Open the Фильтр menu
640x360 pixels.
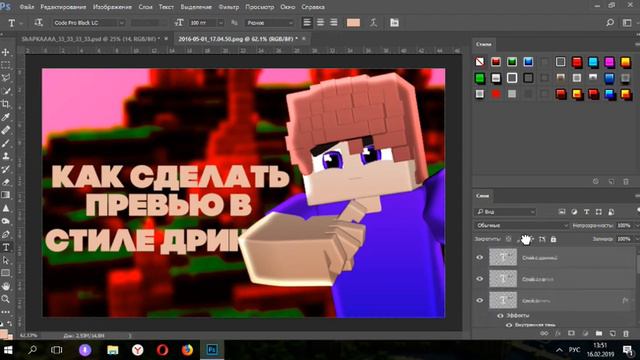[x=229, y=7]
